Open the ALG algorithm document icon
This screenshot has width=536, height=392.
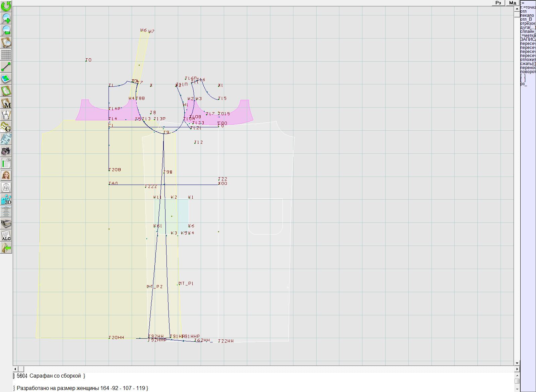click(6, 236)
